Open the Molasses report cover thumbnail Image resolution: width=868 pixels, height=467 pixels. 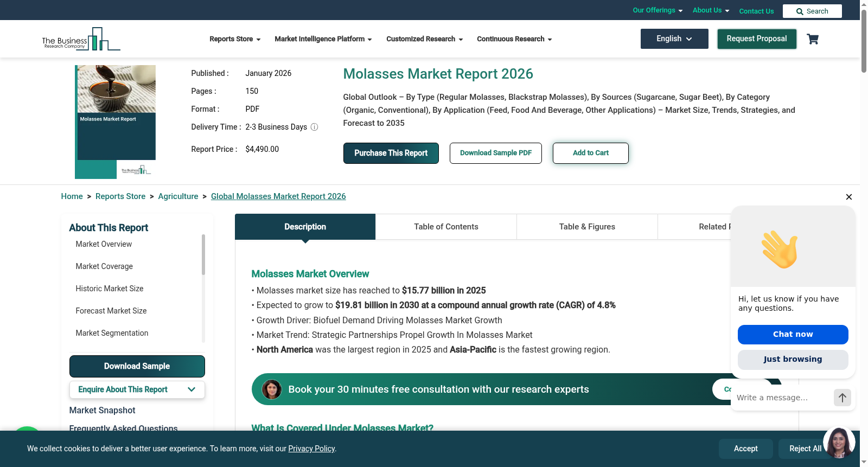click(x=116, y=122)
